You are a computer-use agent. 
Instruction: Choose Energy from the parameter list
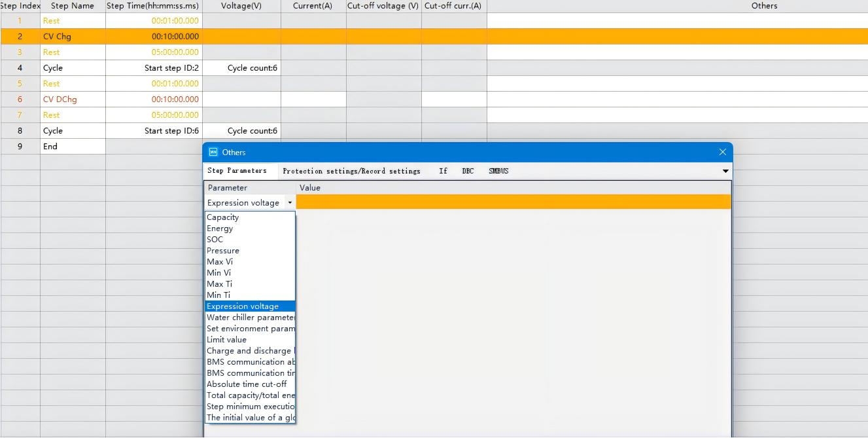pyautogui.click(x=250, y=228)
